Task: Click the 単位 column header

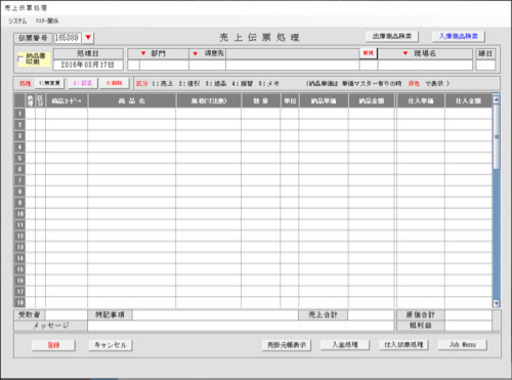Action: pos(290,101)
